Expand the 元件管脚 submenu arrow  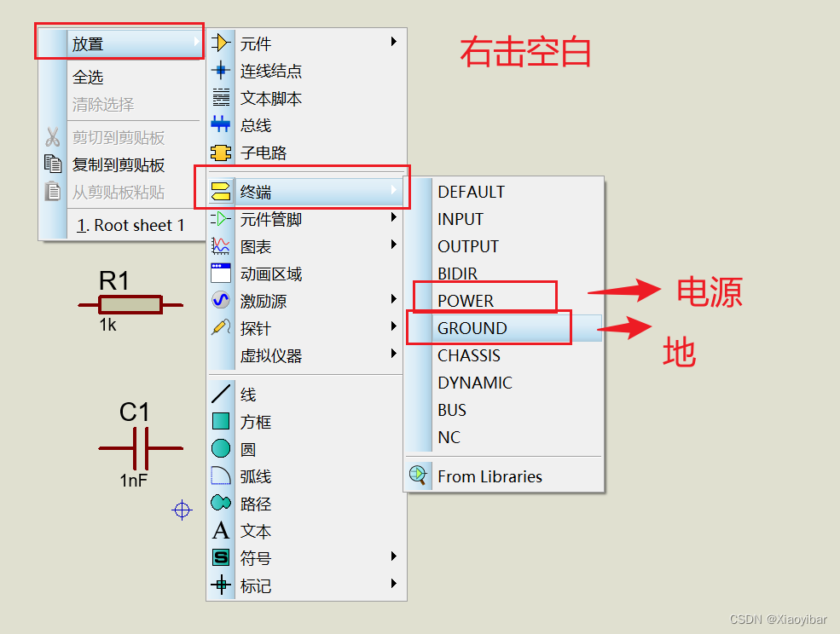(394, 217)
